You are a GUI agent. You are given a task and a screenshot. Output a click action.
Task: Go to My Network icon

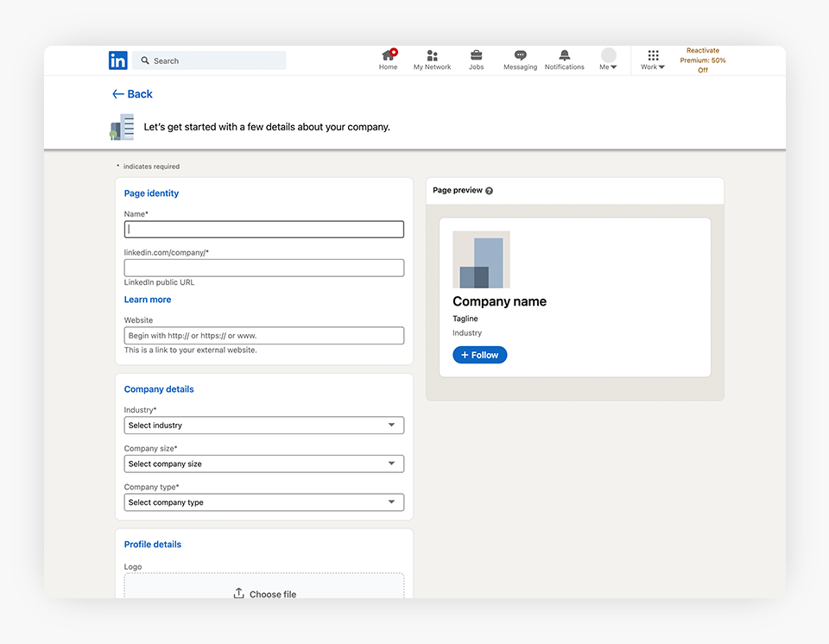point(432,56)
